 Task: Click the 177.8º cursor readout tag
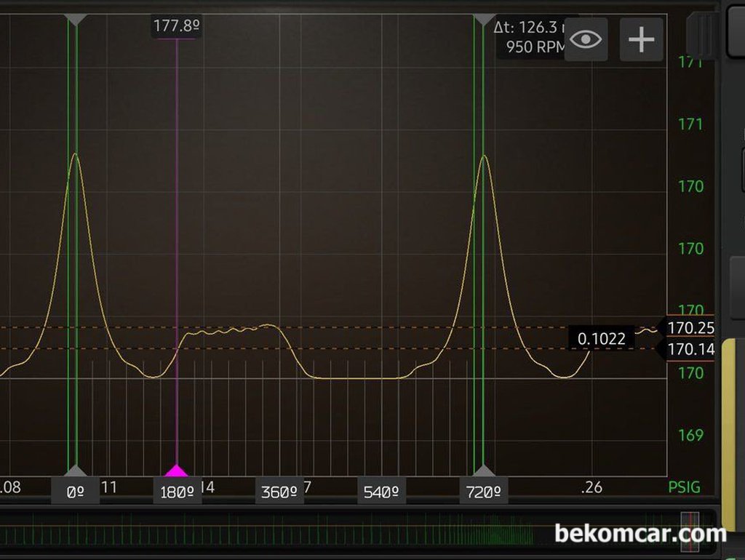pyautogui.click(x=177, y=27)
